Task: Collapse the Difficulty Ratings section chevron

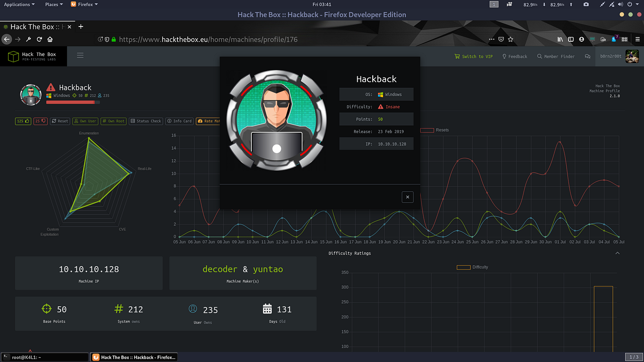Action: [617, 253]
